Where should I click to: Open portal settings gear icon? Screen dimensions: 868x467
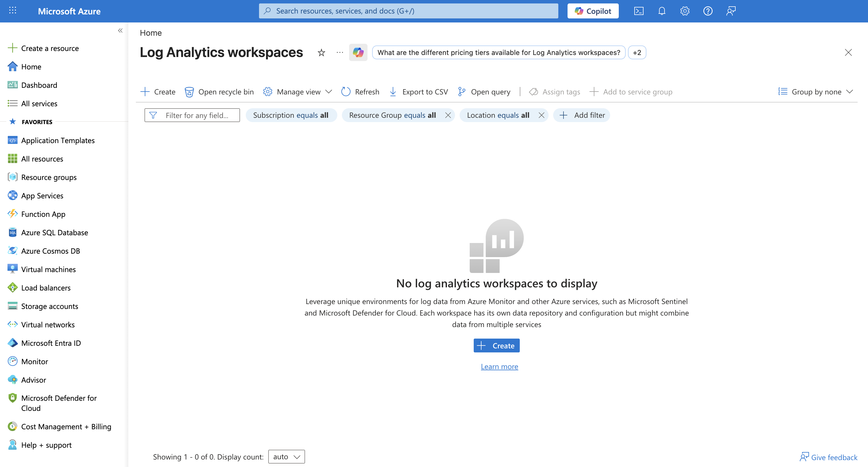point(684,11)
